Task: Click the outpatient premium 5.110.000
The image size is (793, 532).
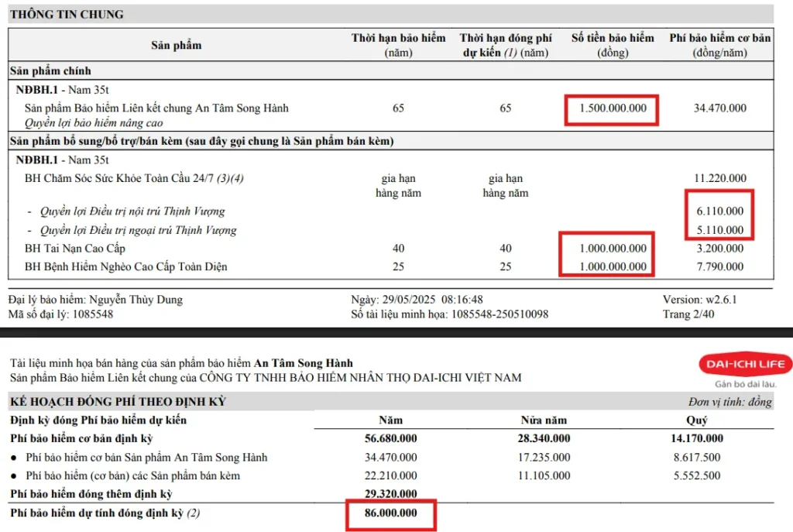Action: (719, 230)
